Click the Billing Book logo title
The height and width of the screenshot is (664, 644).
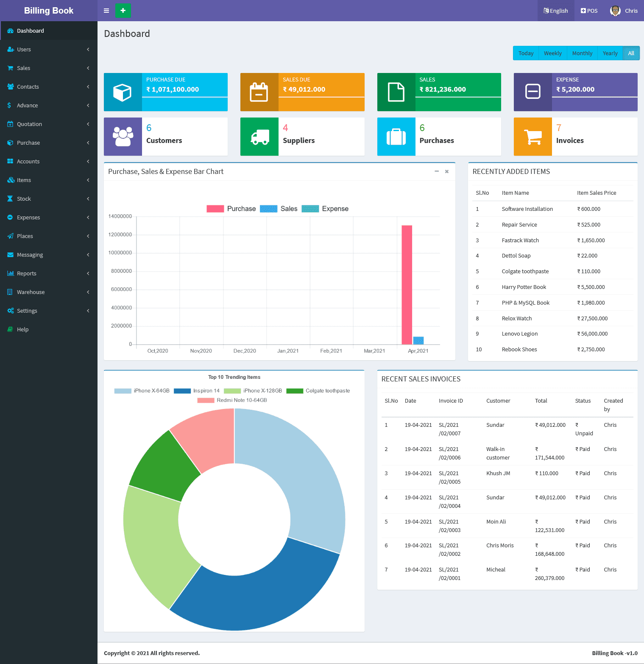coord(49,11)
